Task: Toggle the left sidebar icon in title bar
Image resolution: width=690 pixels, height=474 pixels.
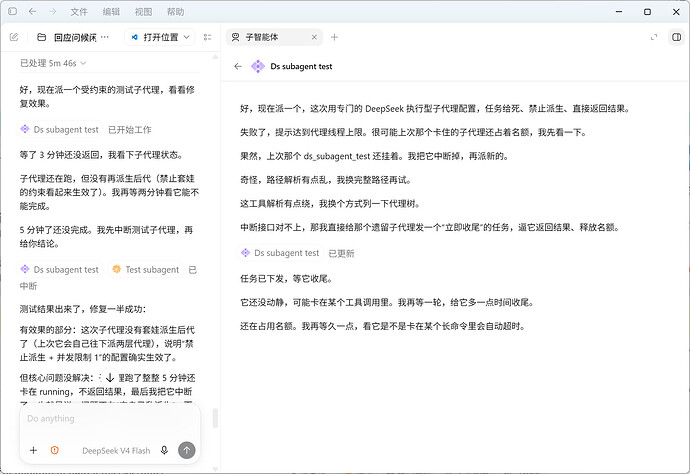Action: tap(13, 11)
